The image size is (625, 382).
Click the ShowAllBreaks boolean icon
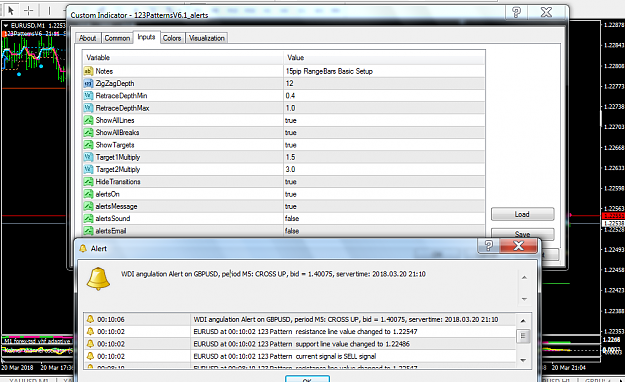tap(88, 132)
